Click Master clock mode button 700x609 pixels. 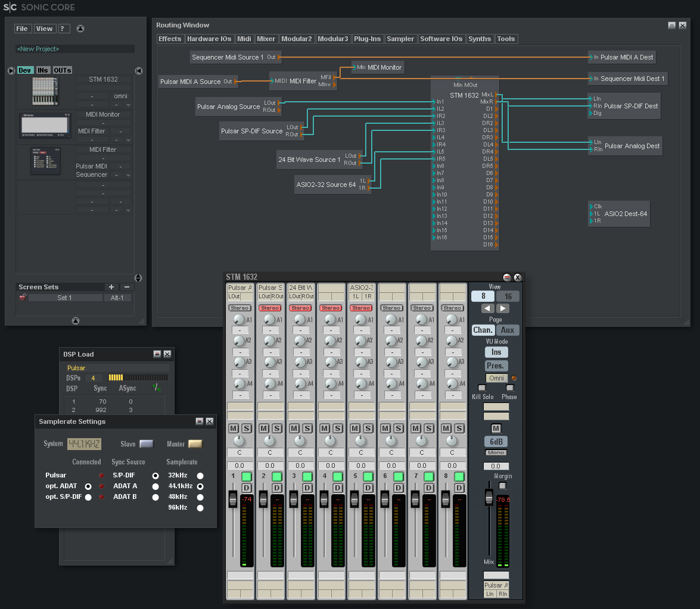click(195, 444)
